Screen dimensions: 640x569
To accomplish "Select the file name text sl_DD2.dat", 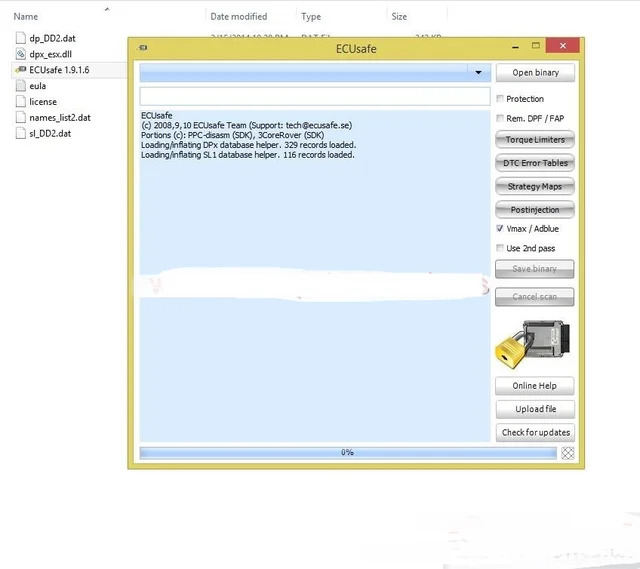I will point(50,133).
